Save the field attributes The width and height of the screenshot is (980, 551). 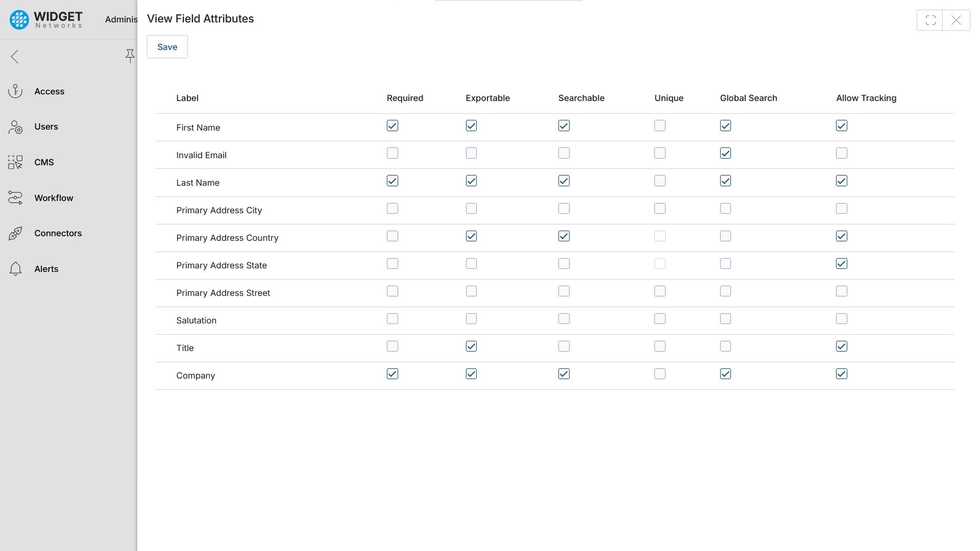(167, 47)
